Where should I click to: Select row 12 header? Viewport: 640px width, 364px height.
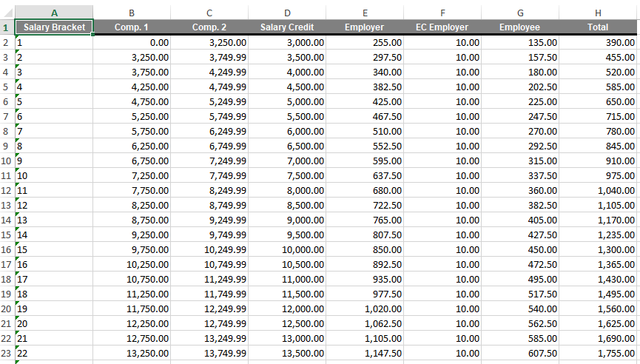pos(7,191)
